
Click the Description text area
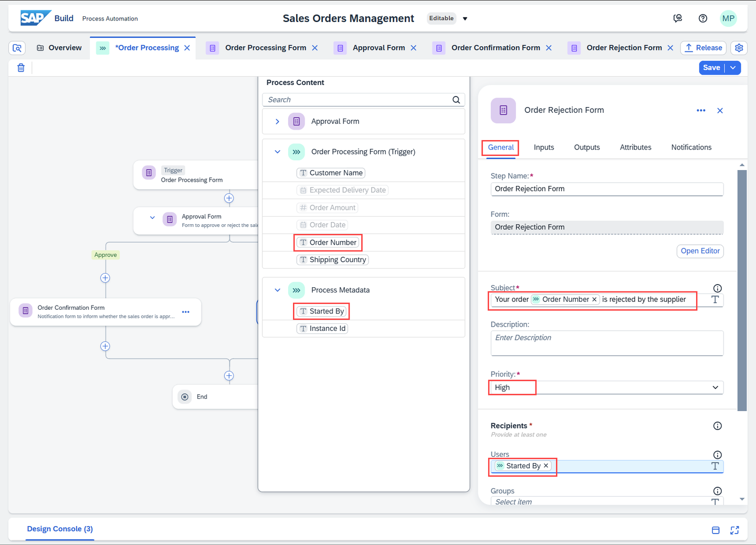point(607,343)
